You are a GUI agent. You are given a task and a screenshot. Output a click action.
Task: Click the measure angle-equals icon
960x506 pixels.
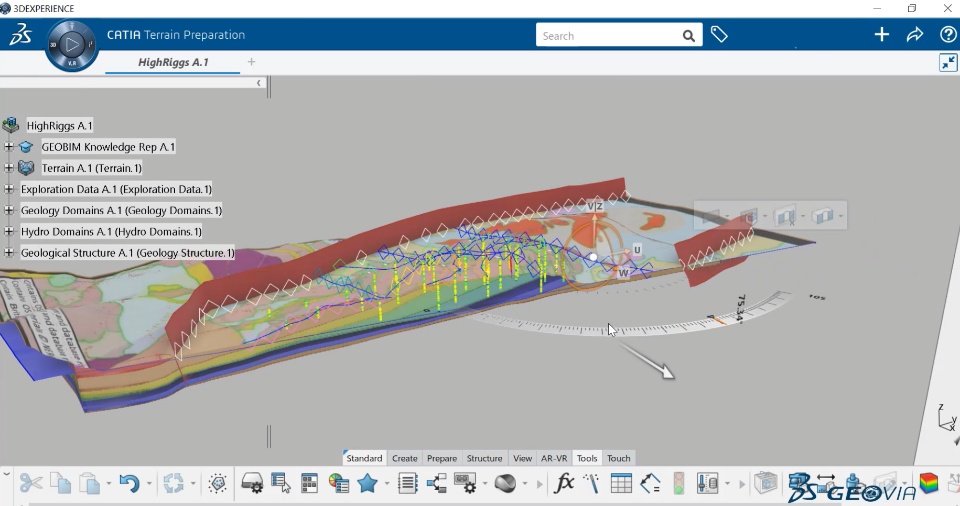tap(650, 483)
